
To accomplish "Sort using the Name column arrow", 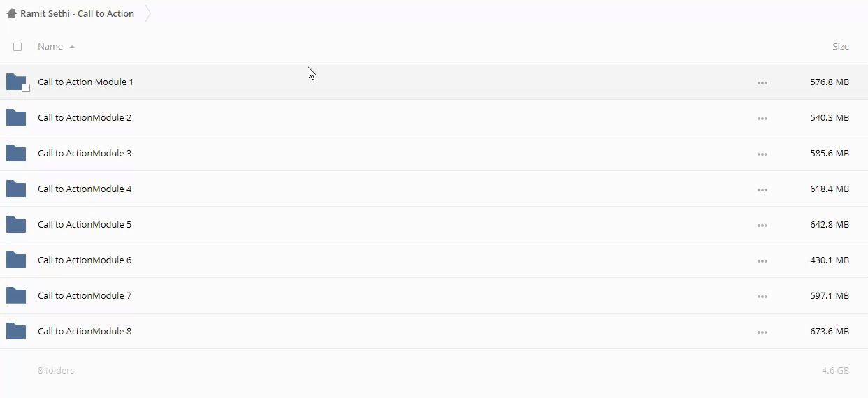I will point(72,47).
